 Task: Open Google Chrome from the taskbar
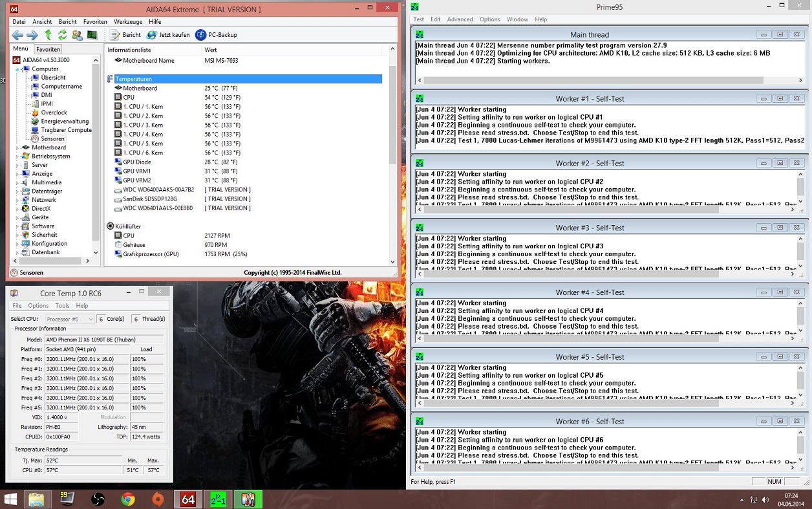tap(127, 499)
